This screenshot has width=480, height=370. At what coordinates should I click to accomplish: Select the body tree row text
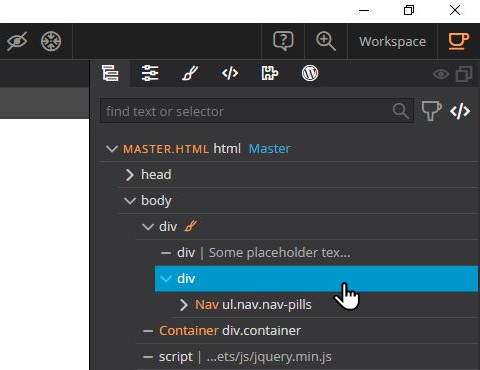coord(156,201)
